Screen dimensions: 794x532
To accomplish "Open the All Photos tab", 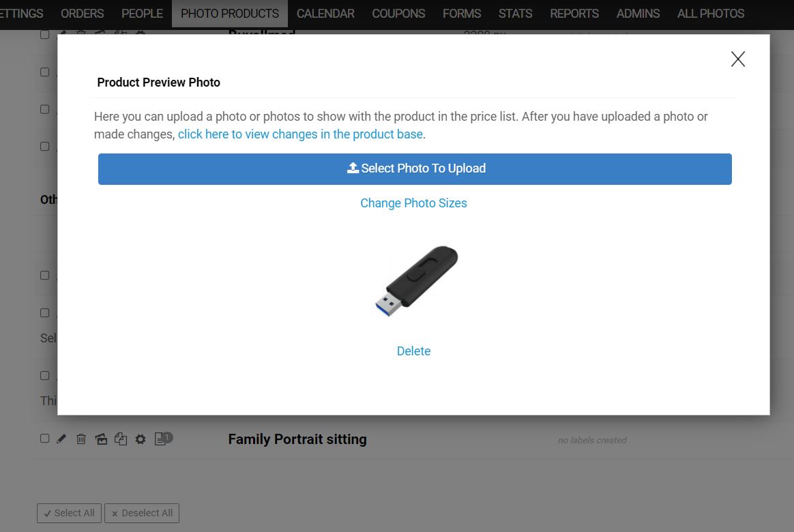I will coord(711,14).
